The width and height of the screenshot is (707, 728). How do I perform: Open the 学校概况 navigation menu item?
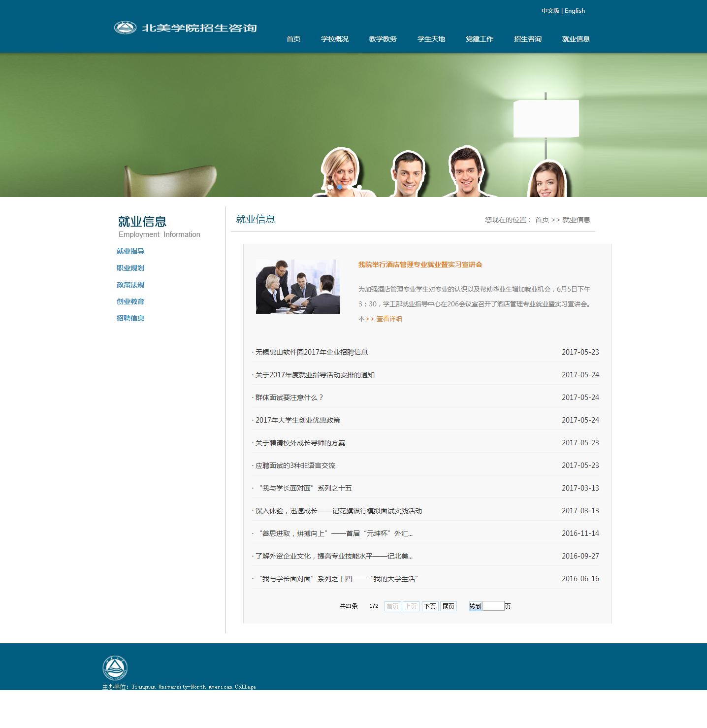335,39
